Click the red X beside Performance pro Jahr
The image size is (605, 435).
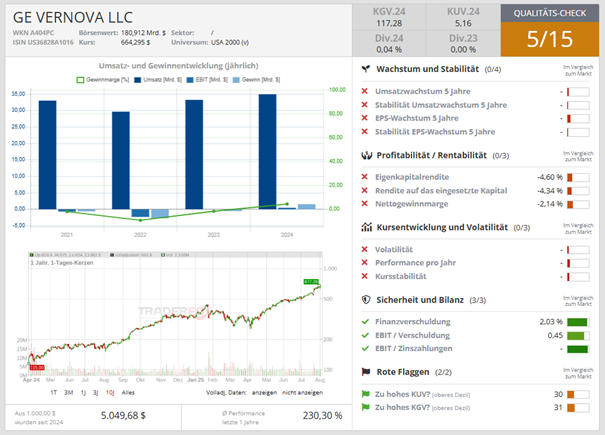364,262
